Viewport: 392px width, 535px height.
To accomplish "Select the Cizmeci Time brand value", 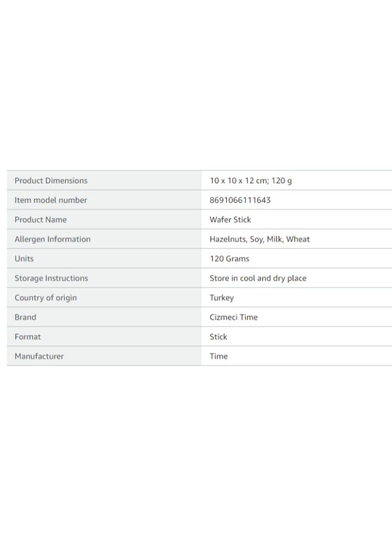I will 233,317.
